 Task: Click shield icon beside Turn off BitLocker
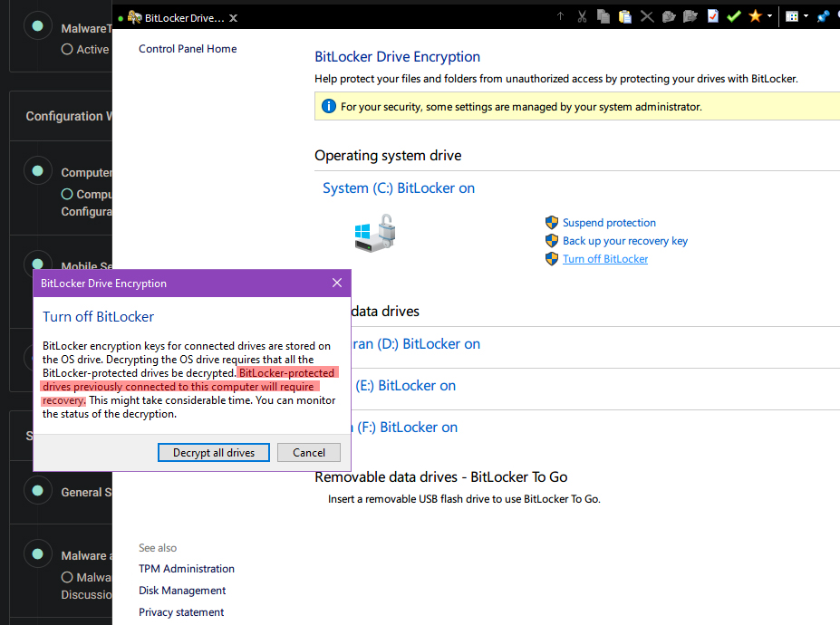pos(552,259)
